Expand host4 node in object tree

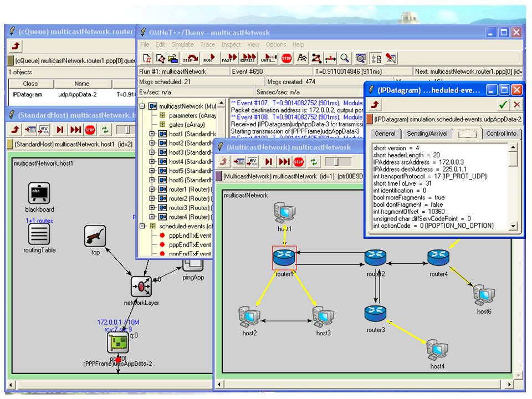tap(152, 161)
